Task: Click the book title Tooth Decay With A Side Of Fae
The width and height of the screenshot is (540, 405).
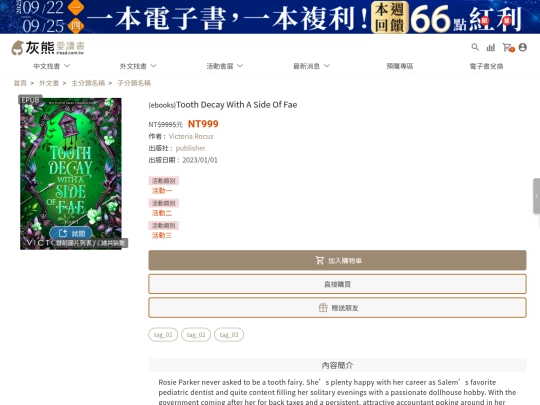Action: pos(237,105)
